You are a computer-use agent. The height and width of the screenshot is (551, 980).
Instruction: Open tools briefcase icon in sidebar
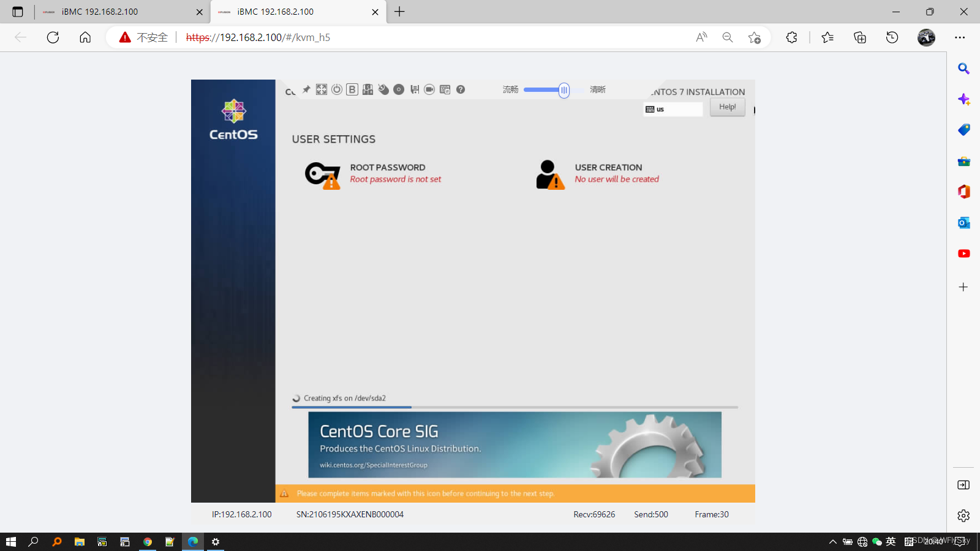(963, 161)
